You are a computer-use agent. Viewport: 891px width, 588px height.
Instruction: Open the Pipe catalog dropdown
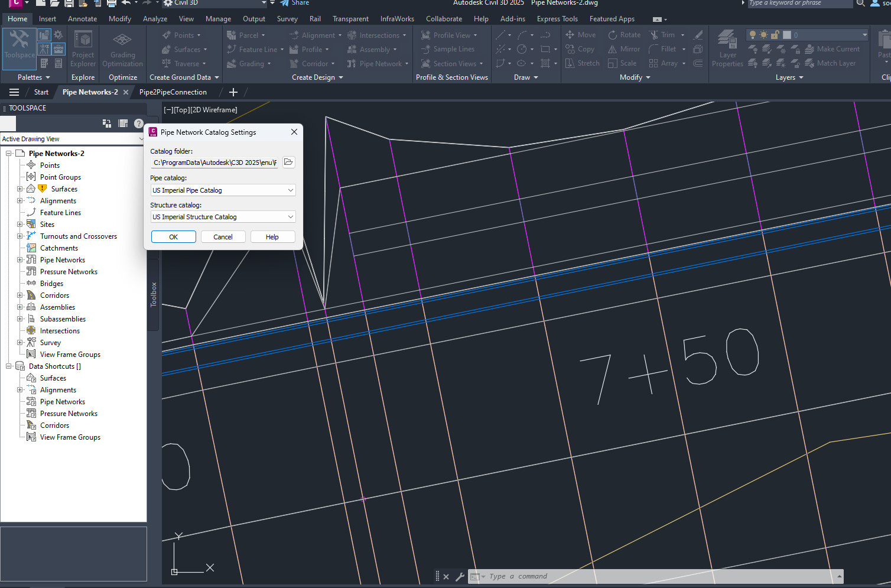pos(223,190)
